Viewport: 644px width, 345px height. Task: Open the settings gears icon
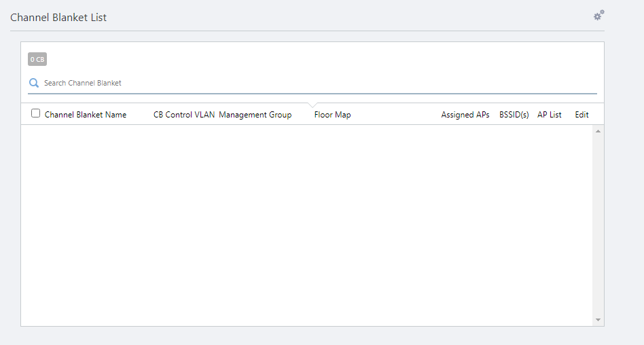coord(598,15)
